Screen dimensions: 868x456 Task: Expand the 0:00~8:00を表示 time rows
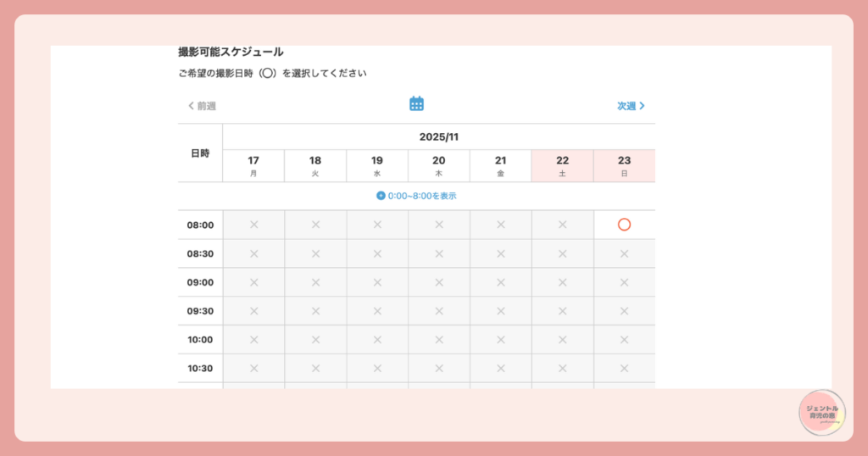click(421, 196)
